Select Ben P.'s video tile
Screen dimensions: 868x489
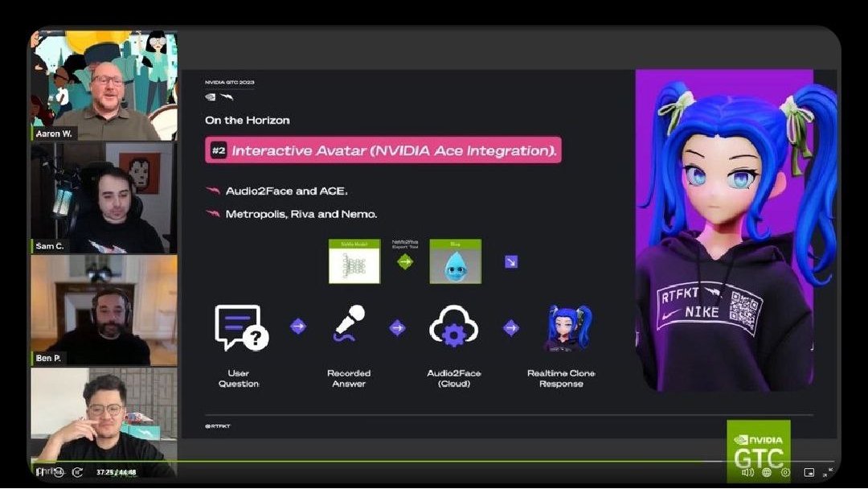click(104, 310)
